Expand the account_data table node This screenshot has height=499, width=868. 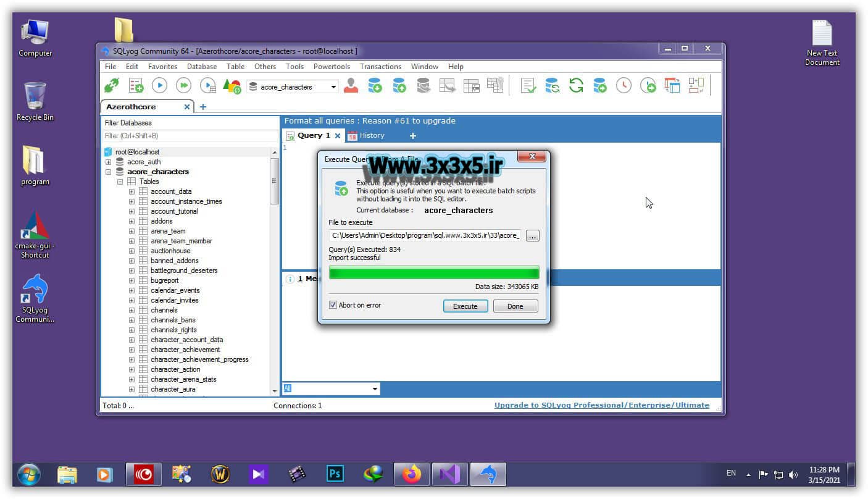(x=131, y=191)
